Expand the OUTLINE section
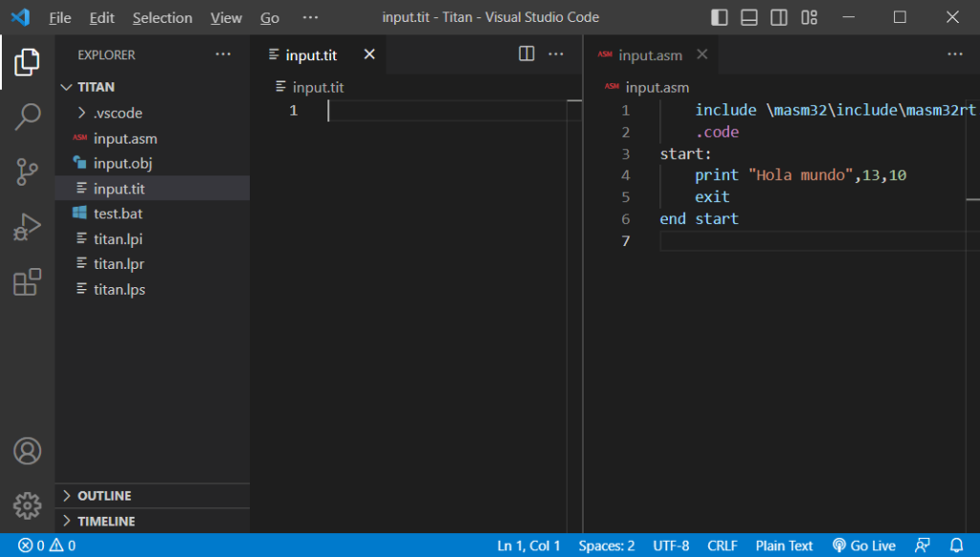The height and width of the screenshot is (557, 980). [152, 496]
